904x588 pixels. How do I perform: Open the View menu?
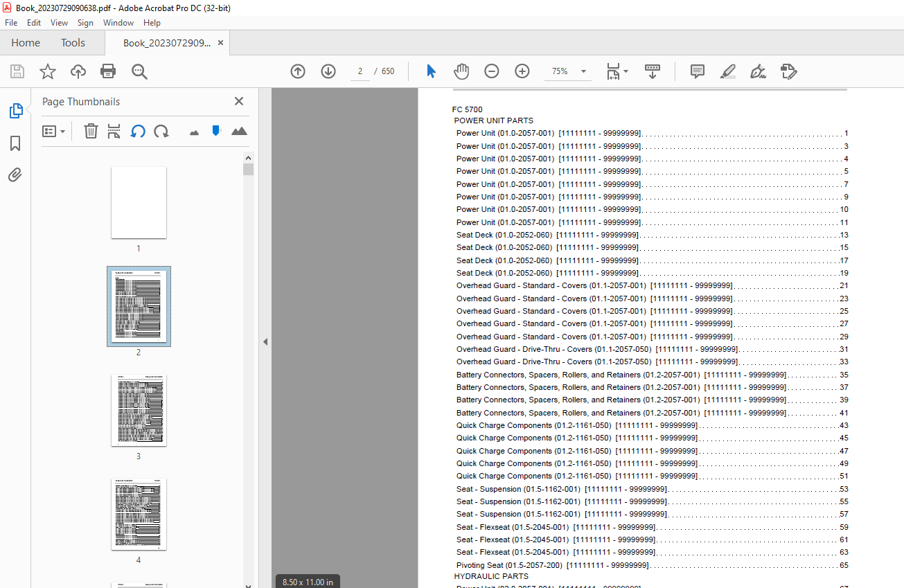click(59, 23)
